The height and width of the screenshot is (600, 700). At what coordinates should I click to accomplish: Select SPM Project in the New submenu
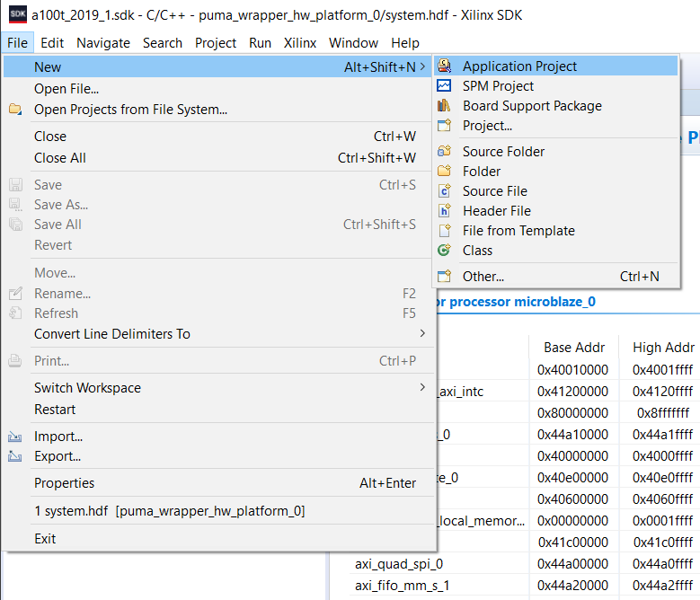pos(556,85)
